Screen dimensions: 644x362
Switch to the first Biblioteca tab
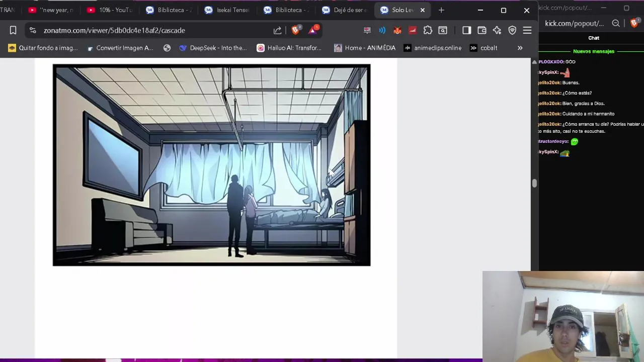point(169,10)
